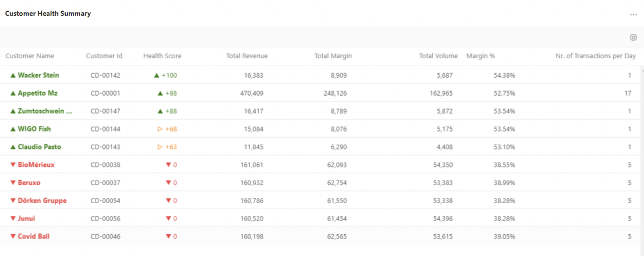Screen dimensions: 644x256
Task: Click orange arrow next to +63 score
Action: click(x=160, y=147)
